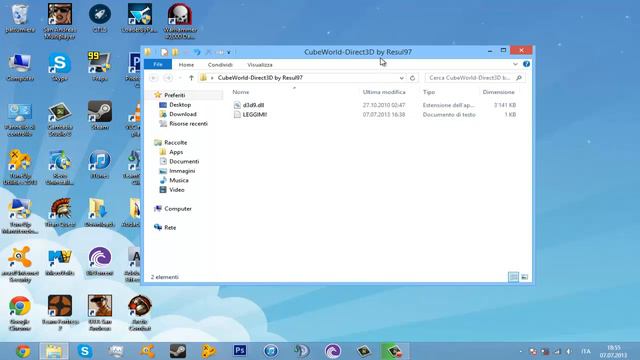This screenshot has height=360, width=640.
Task: Open the Computer desktop icon
Action: (x=20, y=67)
